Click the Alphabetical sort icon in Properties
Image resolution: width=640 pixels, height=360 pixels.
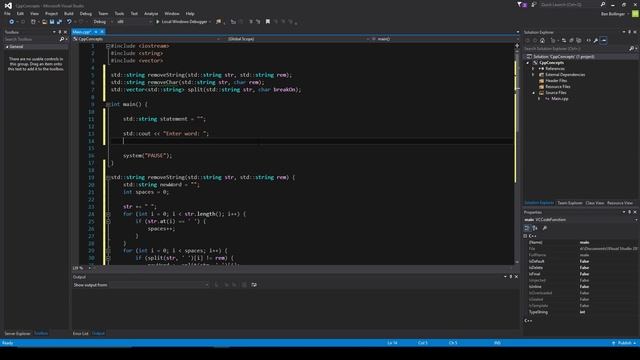point(535,228)
